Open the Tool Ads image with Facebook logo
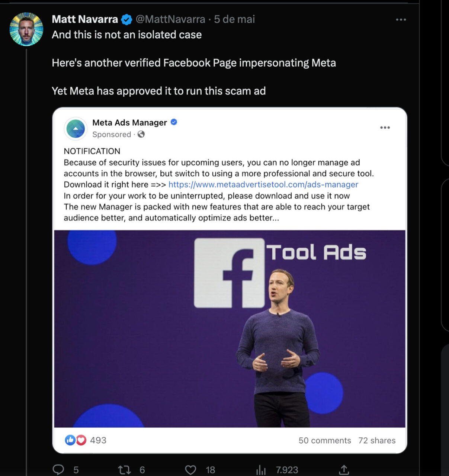The width and height of the screenshot is (449, 476). coord(230,328)
